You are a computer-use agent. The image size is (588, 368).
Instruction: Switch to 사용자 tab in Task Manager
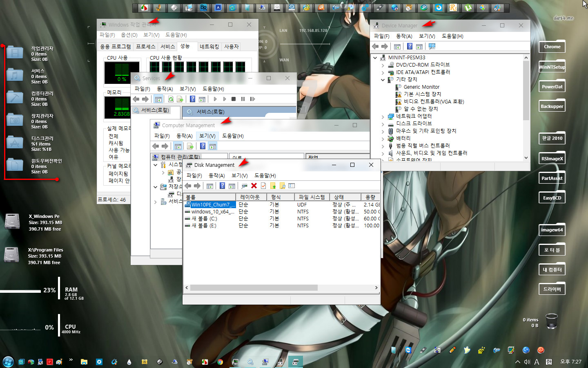(232, 47)
